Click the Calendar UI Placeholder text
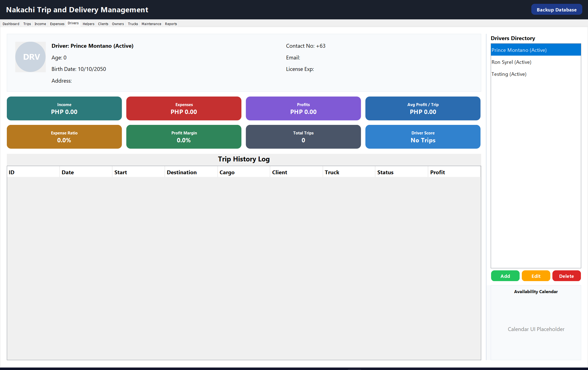The image size is (588, 370). 536,329
